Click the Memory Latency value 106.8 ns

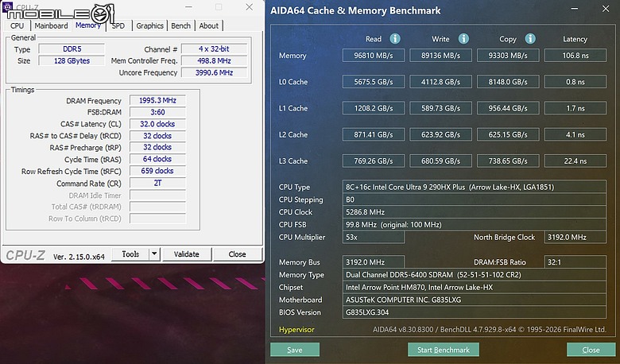575,56
